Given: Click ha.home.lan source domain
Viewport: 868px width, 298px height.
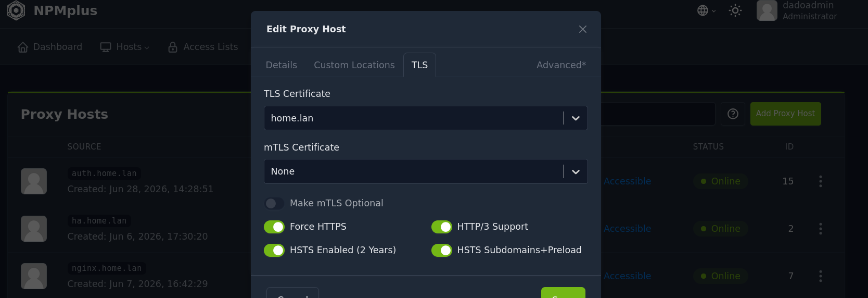Looking at the screenshot, I should pos(99,221).
